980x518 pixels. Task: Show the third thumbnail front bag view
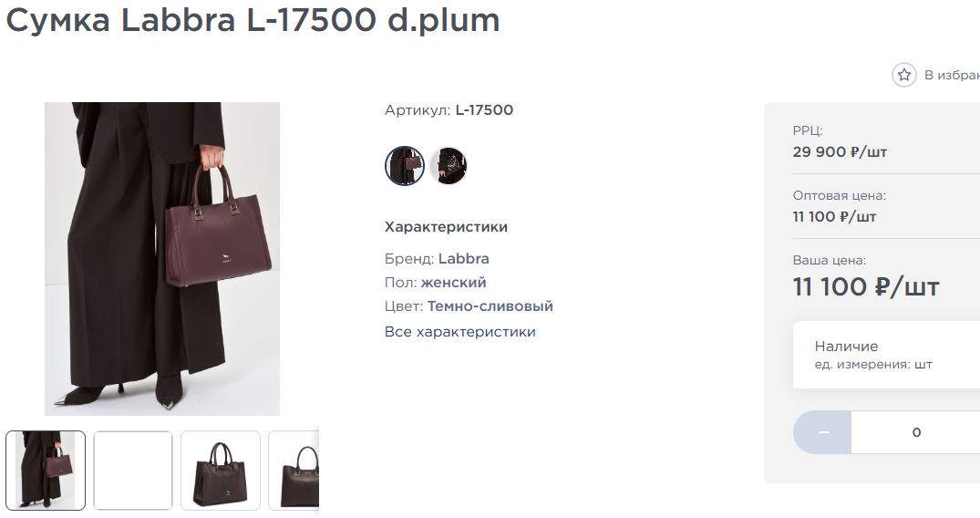pyautogui.click(x=221, y=471)
